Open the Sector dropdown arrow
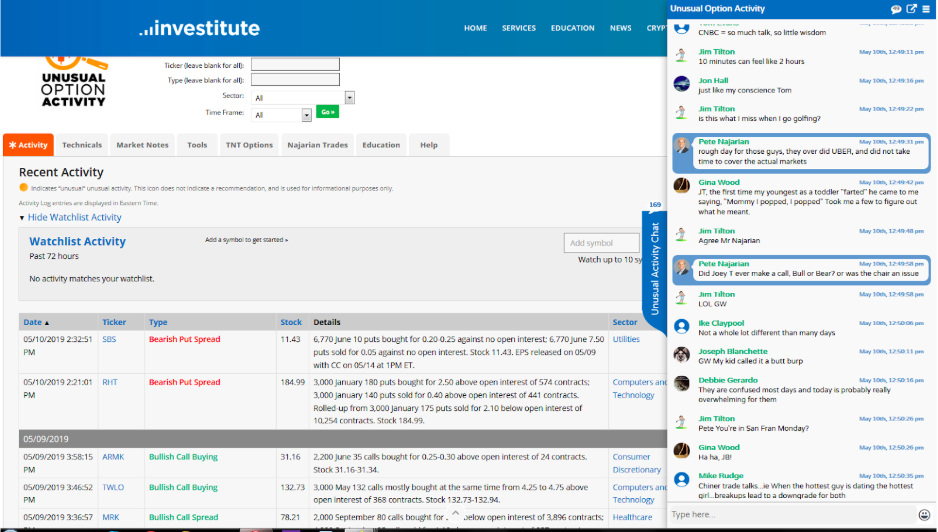 point(350,98)
